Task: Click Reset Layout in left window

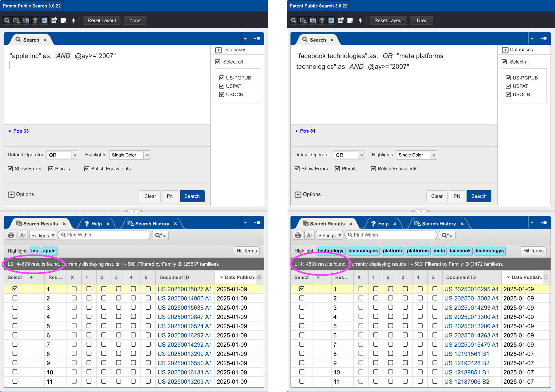Action: tap(102, 20)
